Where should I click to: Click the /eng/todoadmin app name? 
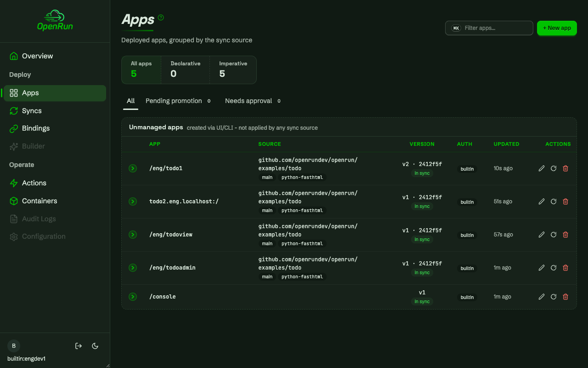tap(172, 268)
